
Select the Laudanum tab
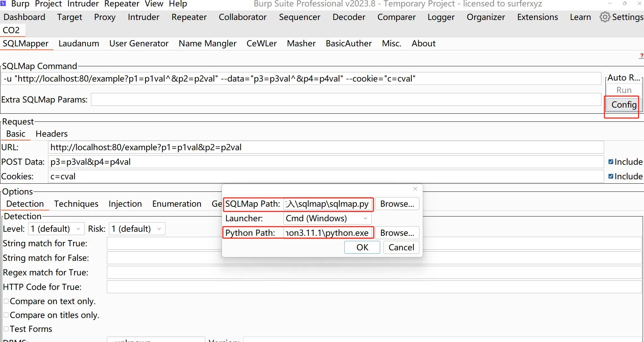coord(79,43)
